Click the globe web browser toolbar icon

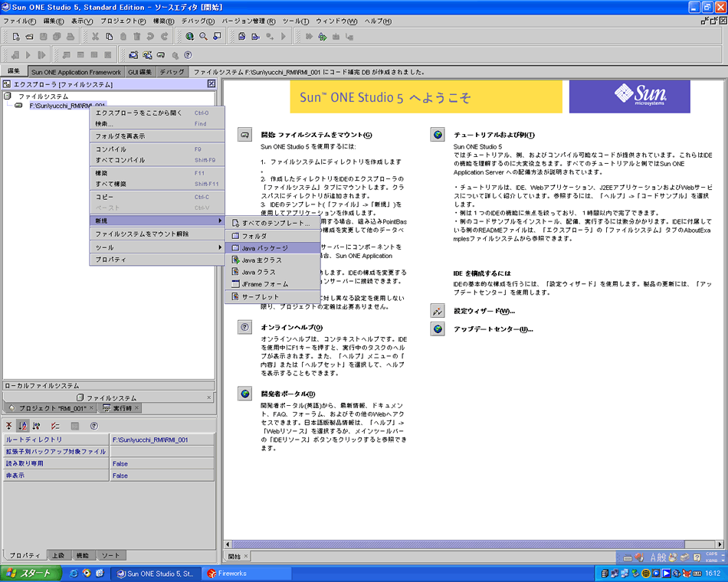coord(189,37)
